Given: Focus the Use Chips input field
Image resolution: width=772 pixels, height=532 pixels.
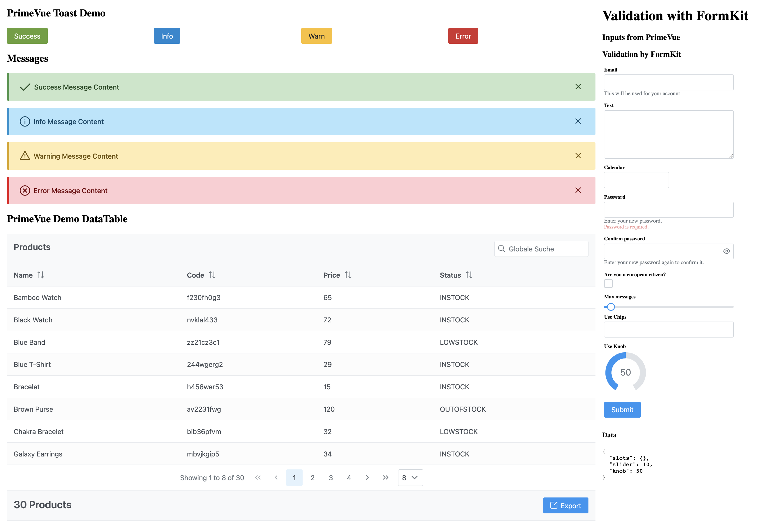Looking at the screenshot, I should coord(669,329).
